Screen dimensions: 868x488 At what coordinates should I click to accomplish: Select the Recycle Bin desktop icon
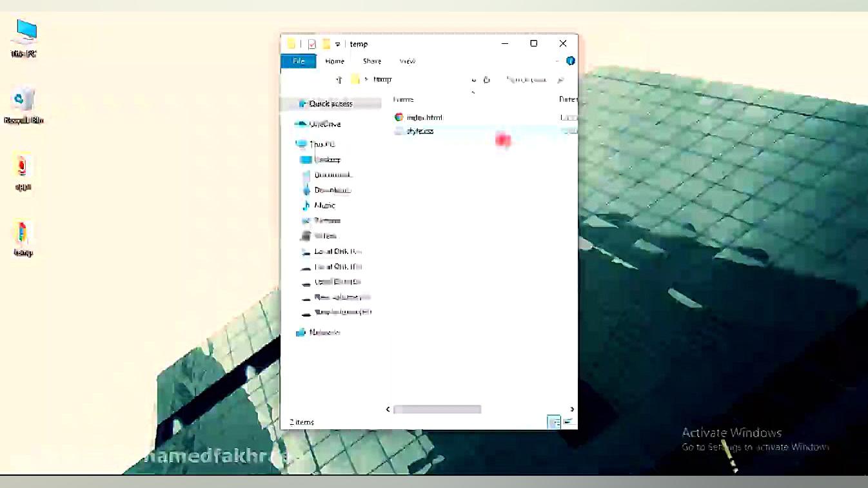pos(23,106)
